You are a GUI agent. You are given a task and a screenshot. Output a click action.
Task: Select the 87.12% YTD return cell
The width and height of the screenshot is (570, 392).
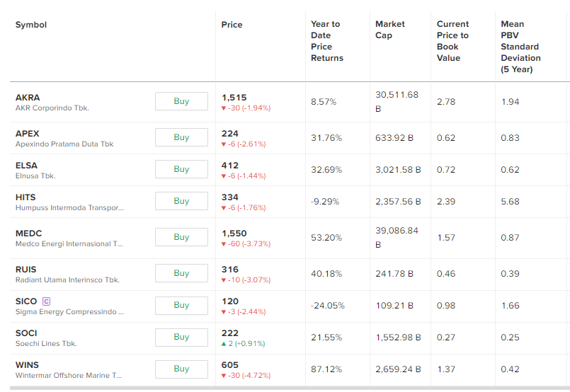[x=326, y=369]
